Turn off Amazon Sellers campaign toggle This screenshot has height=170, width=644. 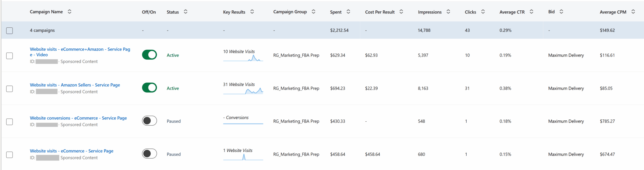pos(149,88)
